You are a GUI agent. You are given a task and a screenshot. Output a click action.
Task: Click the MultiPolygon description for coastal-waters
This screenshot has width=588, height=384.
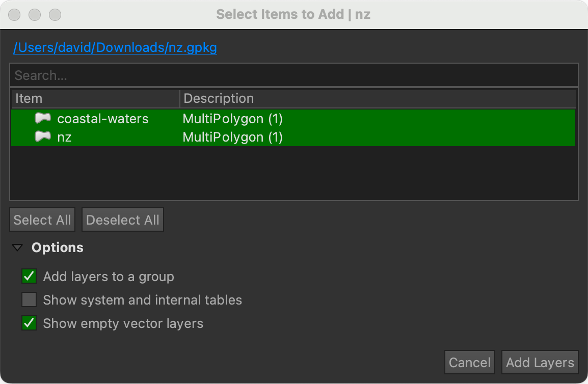pos(232,119)
